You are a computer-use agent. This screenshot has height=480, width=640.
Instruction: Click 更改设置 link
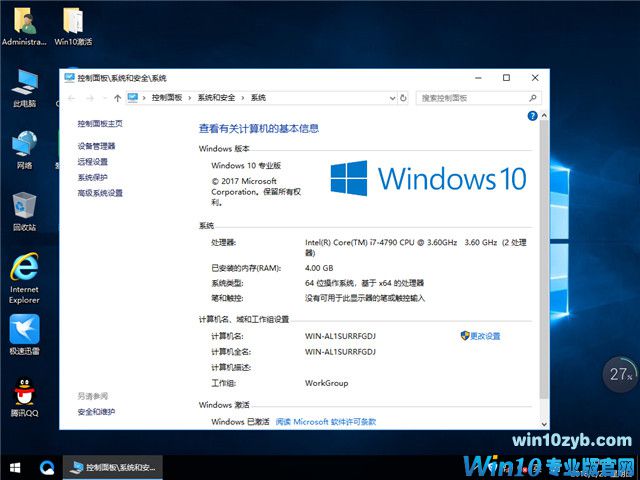(x=485, y=336)
